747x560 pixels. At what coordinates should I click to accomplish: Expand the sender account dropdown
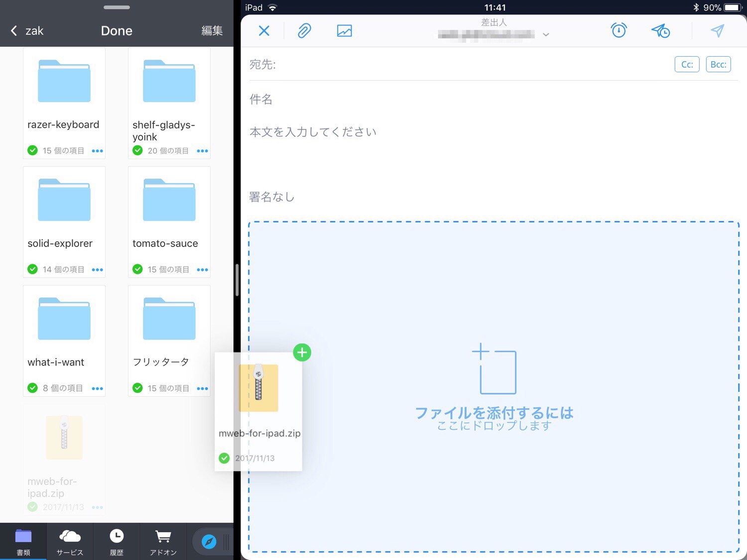click(x=546, y=34)
